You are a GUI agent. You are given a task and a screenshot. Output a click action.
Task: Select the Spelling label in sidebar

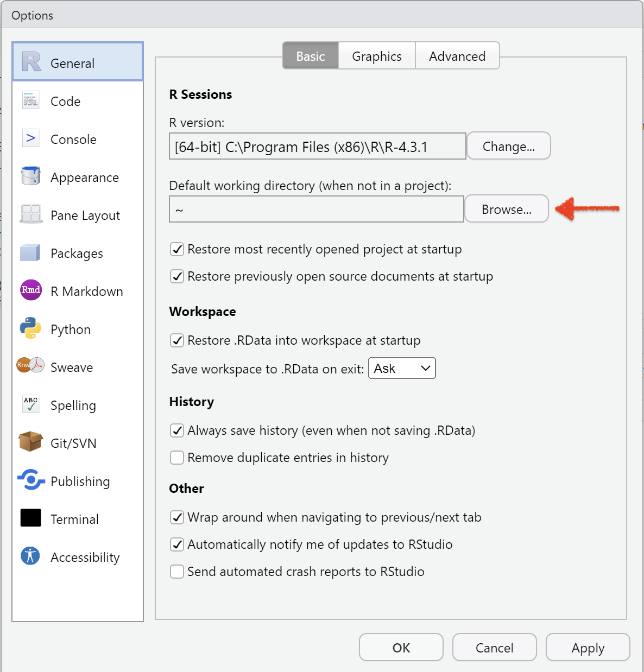point(73,405)
